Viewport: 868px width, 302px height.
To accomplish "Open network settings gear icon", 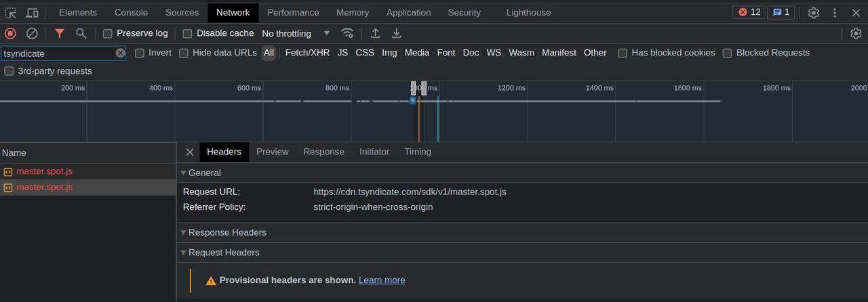I will point(856,33).
